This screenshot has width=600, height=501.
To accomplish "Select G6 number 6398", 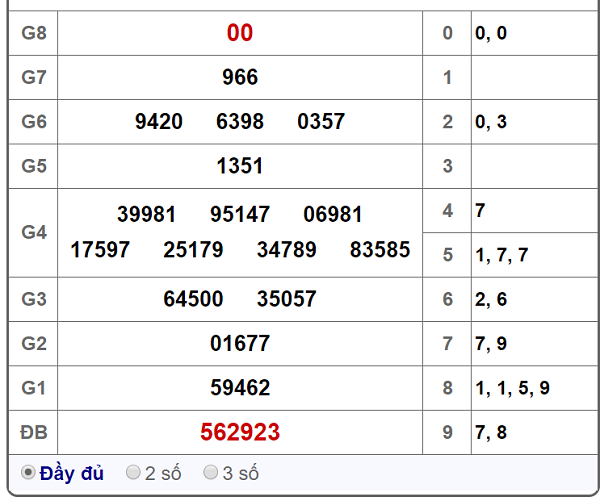I will (240, 122).
